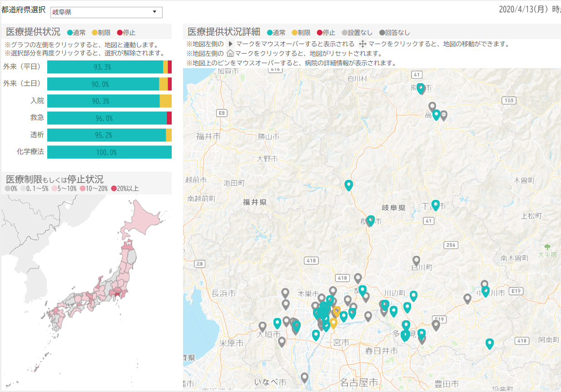The width and height of the screenshot is (561, 392).
Task: Click the gray pin beside 大垣市 label
Action: point(263,326)
